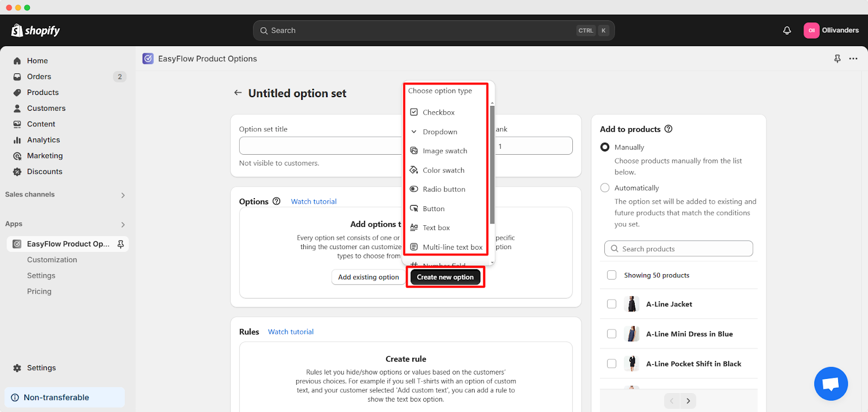
Task: Click the EasyFlow app icon in sidebar
Action: pos(17,244)
